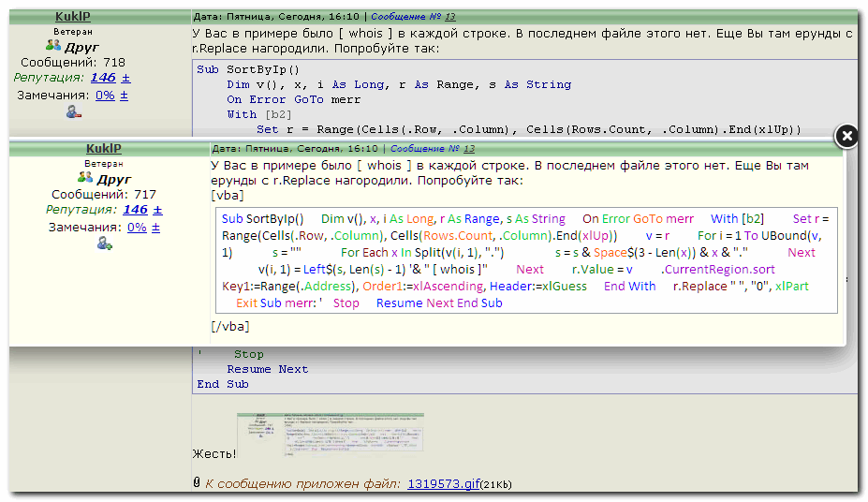The height and width of the screenshot is (502, 868).
Task: Open the screenshot thumbnail above Жесть!
Action: pos(330,435)
